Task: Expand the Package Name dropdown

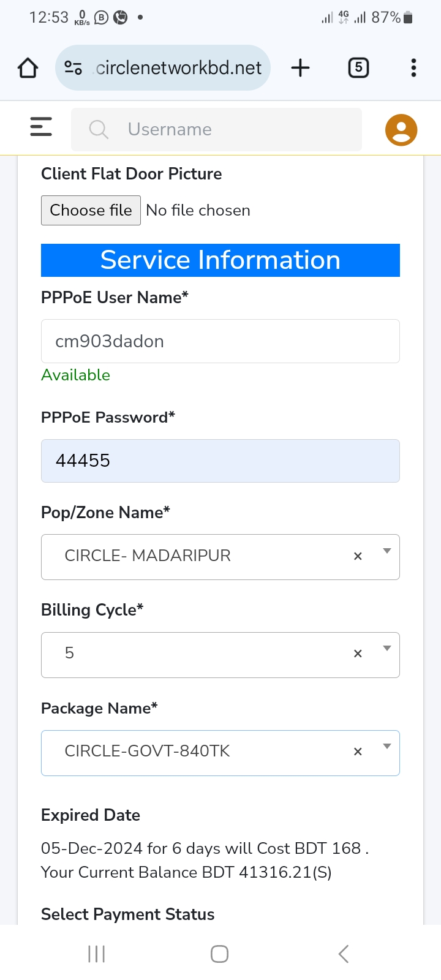Action: tap(386, 746)
